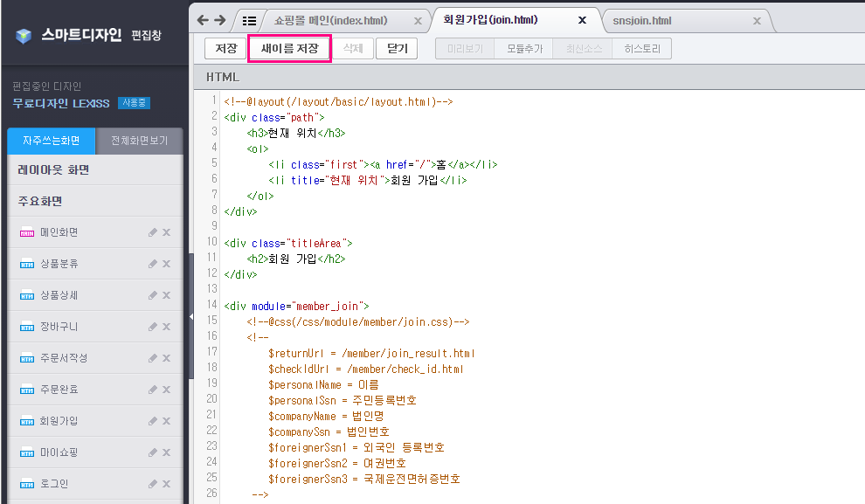Click the back arrow navigation icon

203,20
